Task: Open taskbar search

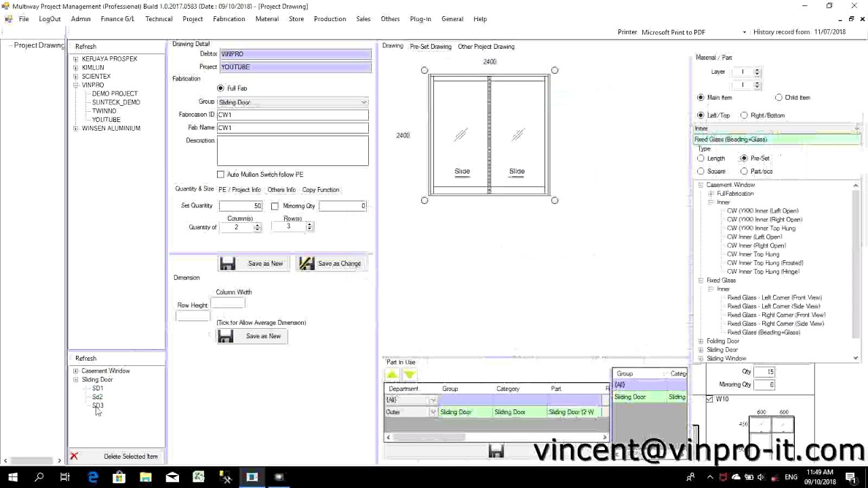Action: pos(39,477)
